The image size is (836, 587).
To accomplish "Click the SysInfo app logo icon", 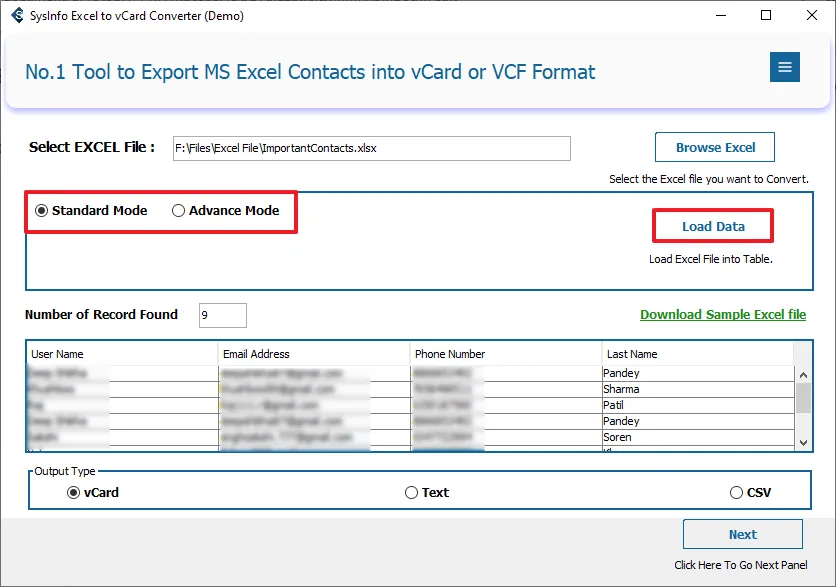I will (17, 15).
